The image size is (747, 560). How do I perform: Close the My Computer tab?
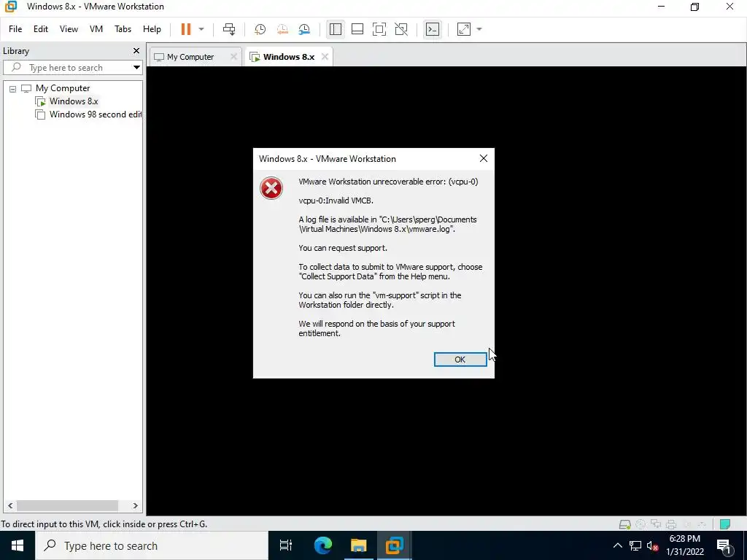click(x=233, y=57)
